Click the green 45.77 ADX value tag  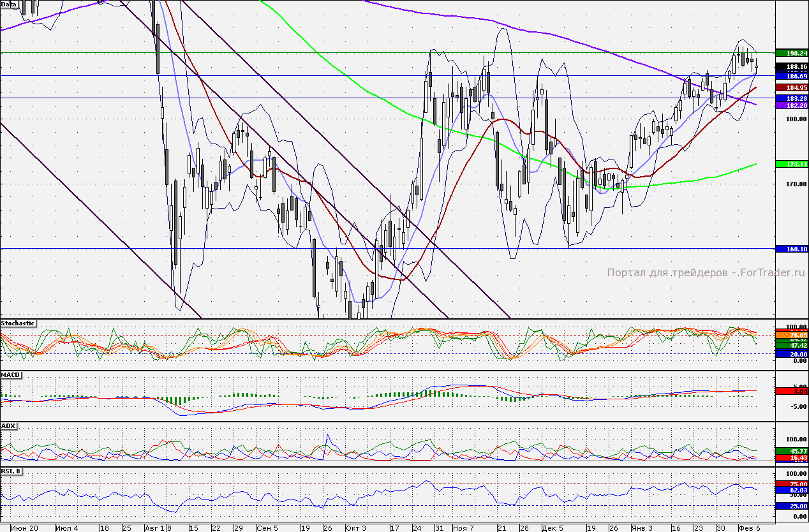(791, 451)
